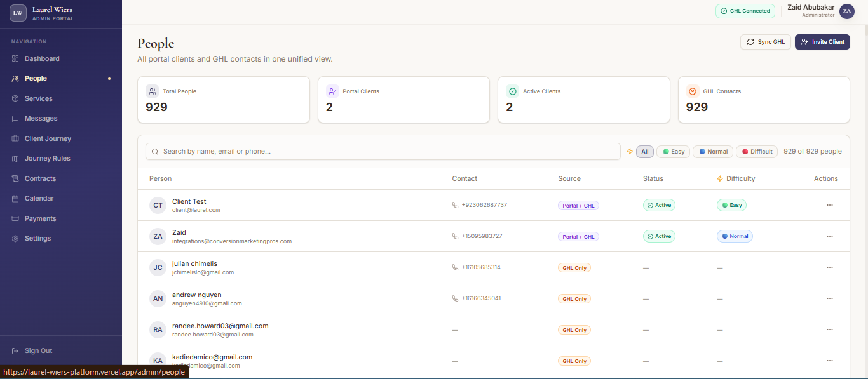Open Settings via the gear icon
Image resolution: width=868 pixels, height=379 pixels.
click(x=17, y=238)
